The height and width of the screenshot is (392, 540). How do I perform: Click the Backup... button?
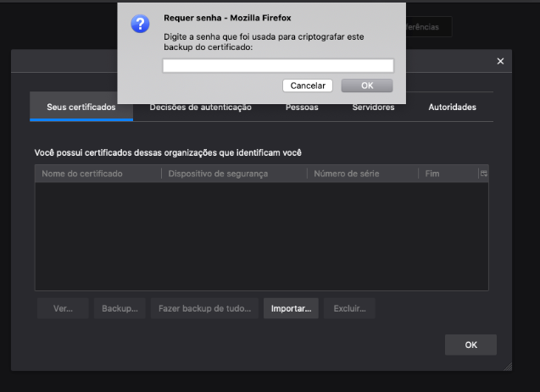[120, 309]
